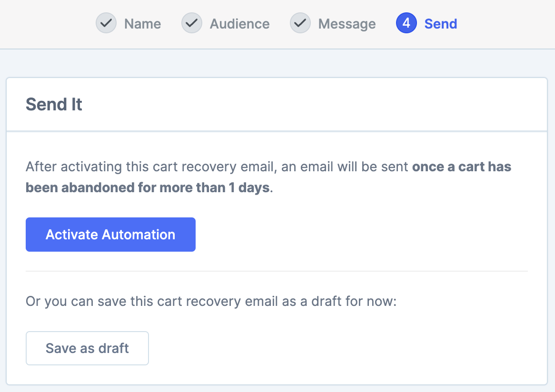Click the bold "more than 1 days" text
The height and width of the screenshot is (392, 555).
tap(215, 187)
